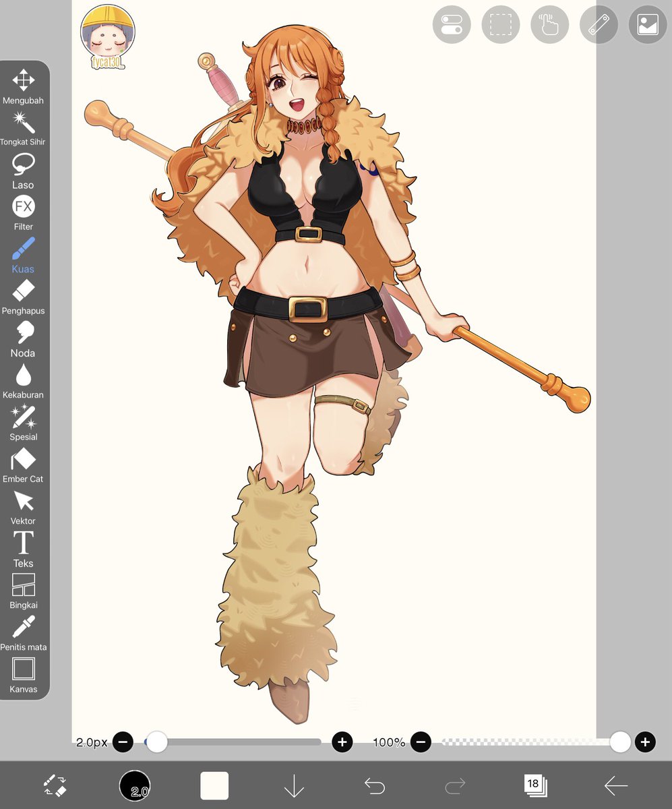Screen dimensions: 672x809
Task: Click the brush thickness slider handle
Action: 157,742
